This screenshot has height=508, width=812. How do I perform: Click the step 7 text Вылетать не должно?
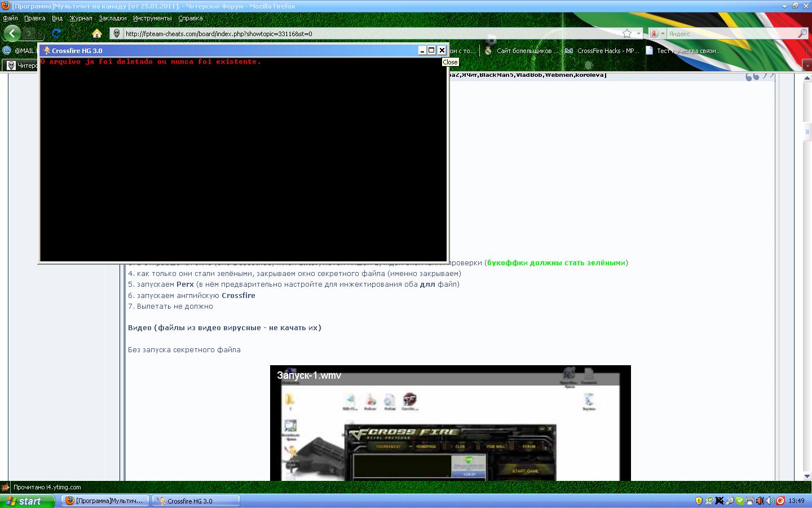[x=170, y=306]
